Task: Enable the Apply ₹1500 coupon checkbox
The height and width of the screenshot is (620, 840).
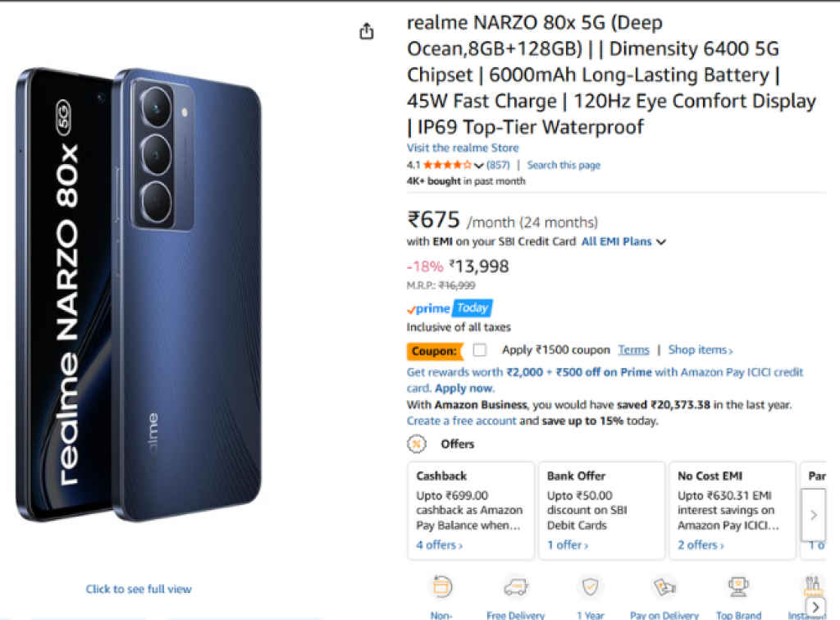Action: 479,349
